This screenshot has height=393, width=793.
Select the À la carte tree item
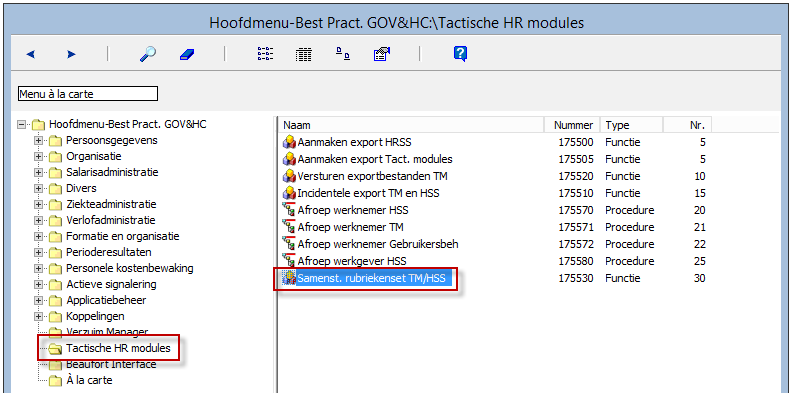click(89, 381)
